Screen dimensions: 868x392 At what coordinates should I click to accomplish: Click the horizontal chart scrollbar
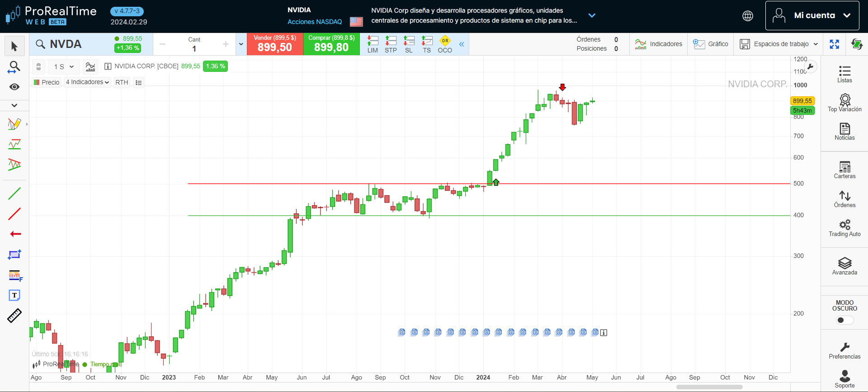click(x=709, y=387)
